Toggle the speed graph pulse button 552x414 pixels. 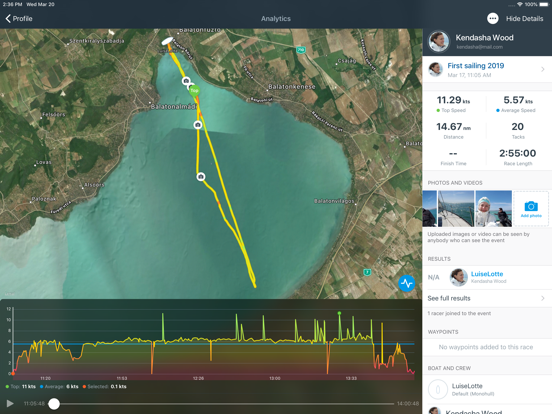tap(407, 283)
